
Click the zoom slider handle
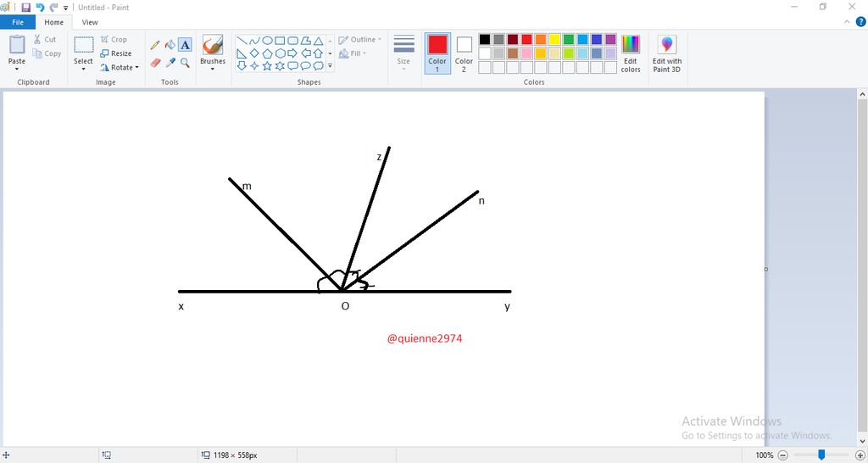click(x=821, y=455)
